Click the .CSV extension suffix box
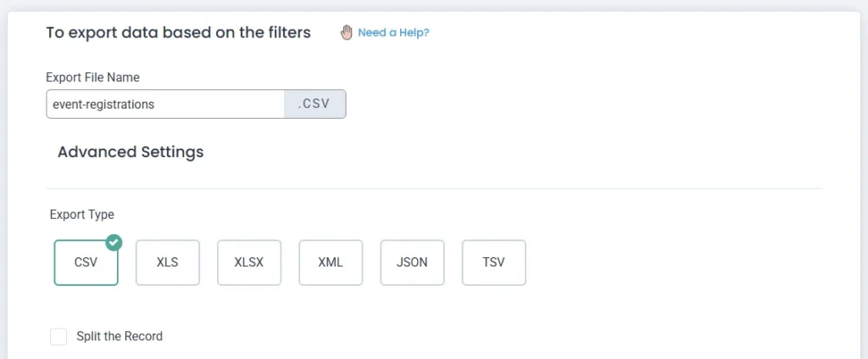The height and width of the screenshot is (359, 868). point(314,104)
